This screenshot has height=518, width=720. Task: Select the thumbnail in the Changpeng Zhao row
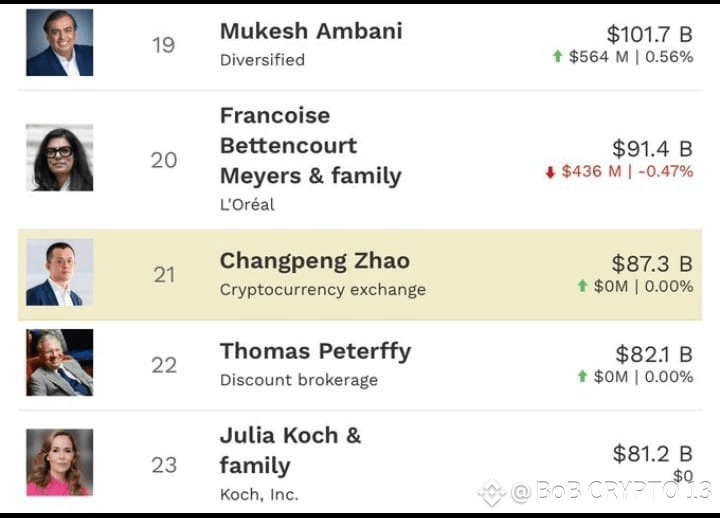[59, 272]
